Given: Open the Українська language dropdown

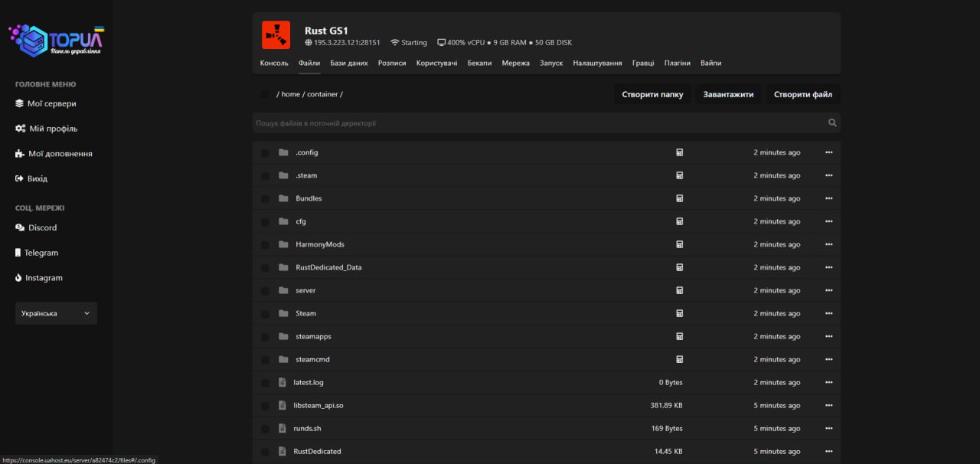Looking at the screenshot, I should point(56,313).
